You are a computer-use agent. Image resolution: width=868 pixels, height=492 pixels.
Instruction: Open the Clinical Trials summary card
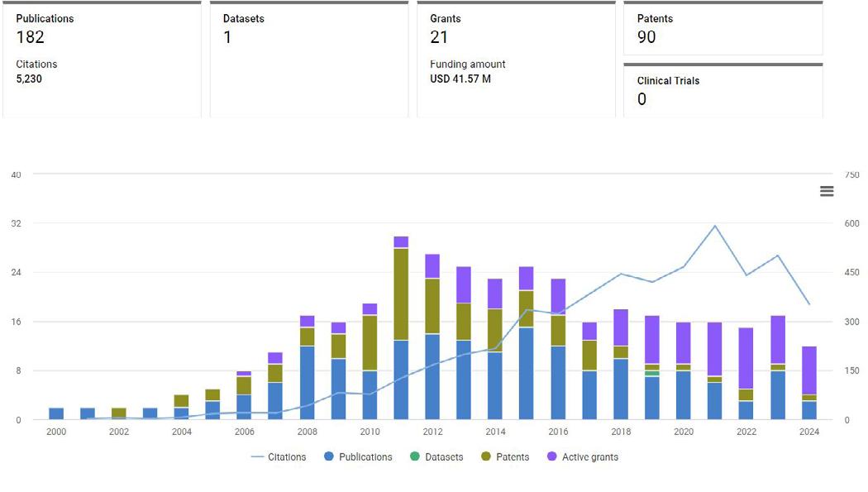click(723, 91)
